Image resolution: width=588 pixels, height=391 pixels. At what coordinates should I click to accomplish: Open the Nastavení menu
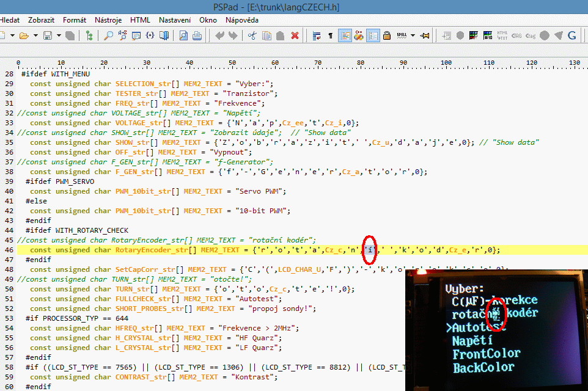[x=175, y=20]
